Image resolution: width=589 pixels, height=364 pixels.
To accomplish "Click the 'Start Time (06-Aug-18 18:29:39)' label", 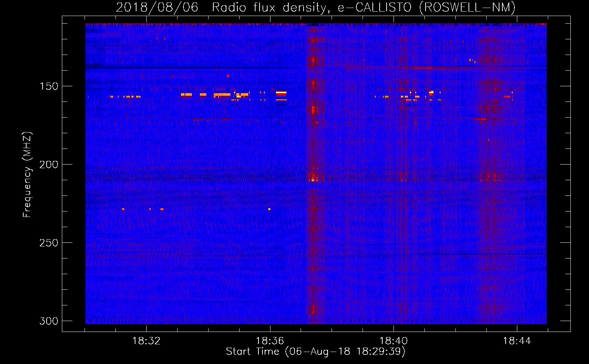I will click(x=316, y=352).
